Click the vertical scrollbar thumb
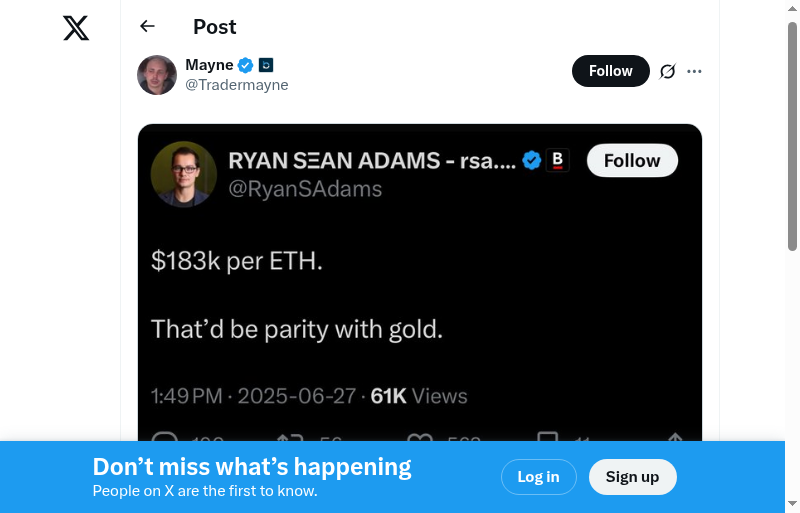The height and width of the screenshot is (513, 800). (x=792, y=135)
